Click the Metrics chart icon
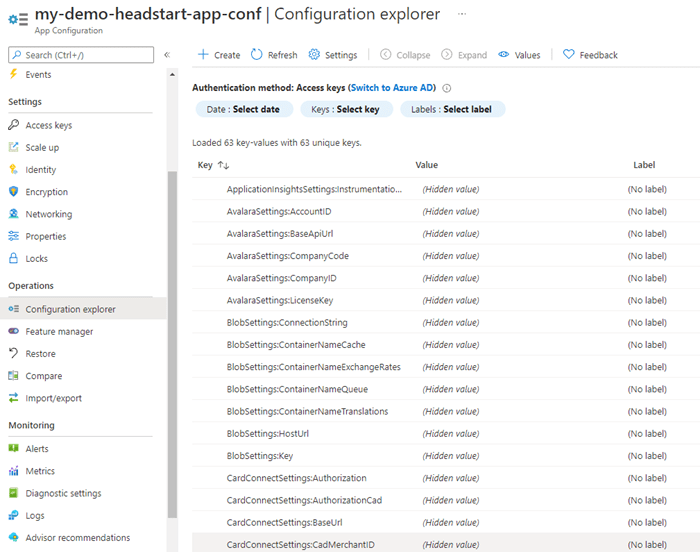The image size is (700, 552). point(13,470)
